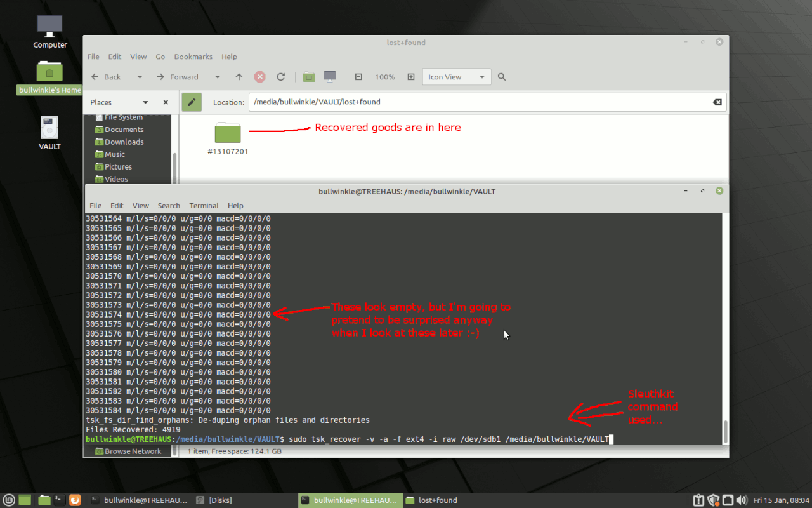Open the file manager search magnifier

coord(502,77)
